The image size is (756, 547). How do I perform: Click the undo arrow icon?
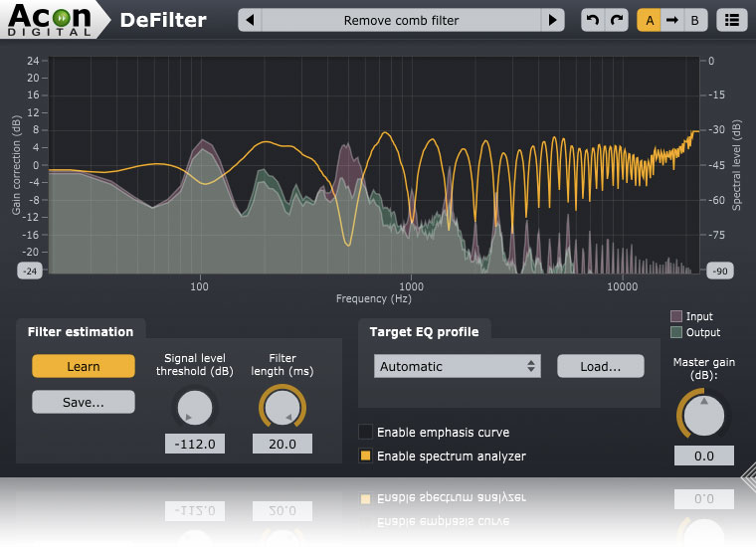[593, 20]
